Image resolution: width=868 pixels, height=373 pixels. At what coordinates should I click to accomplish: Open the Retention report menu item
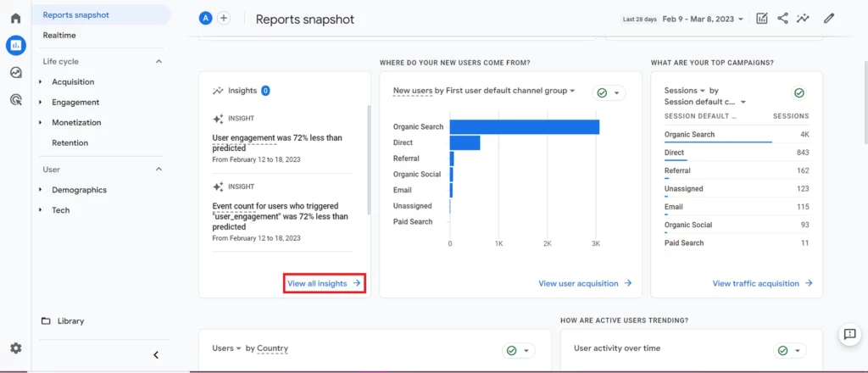[x=70, y=143]
